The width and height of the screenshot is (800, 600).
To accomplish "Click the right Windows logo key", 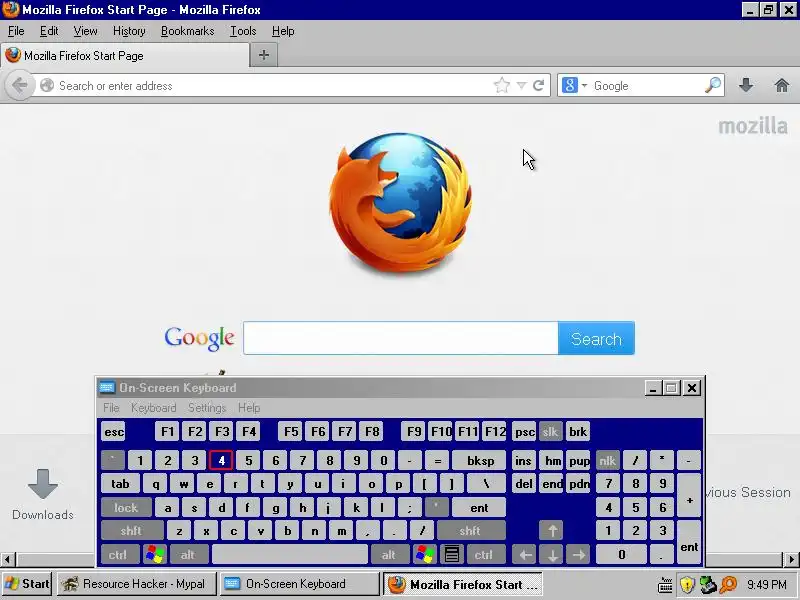I will (424, 555).
